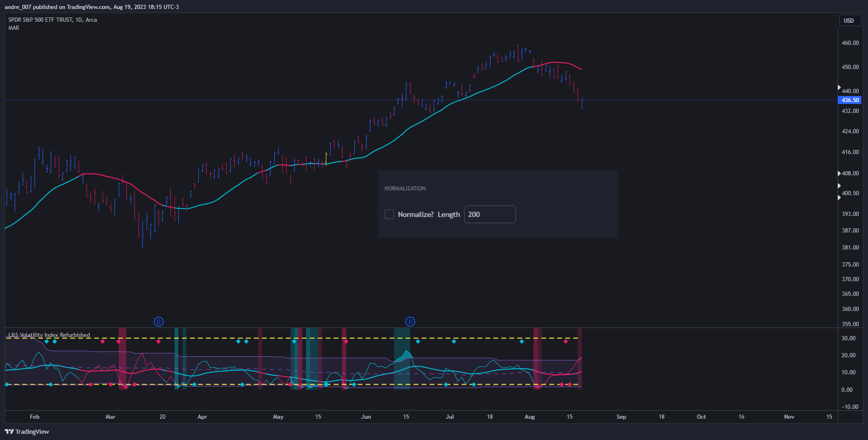Select the 381.00 price axis label

[x=850, y=248]
